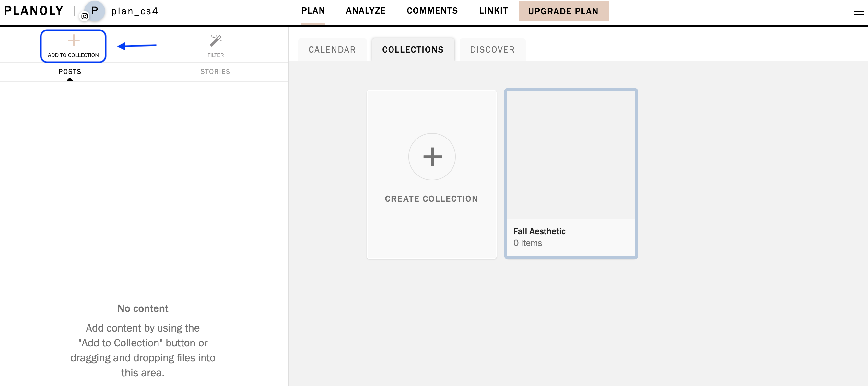
Task: Click the circular plus Create Collection icon
Action: tap(432, 157)
